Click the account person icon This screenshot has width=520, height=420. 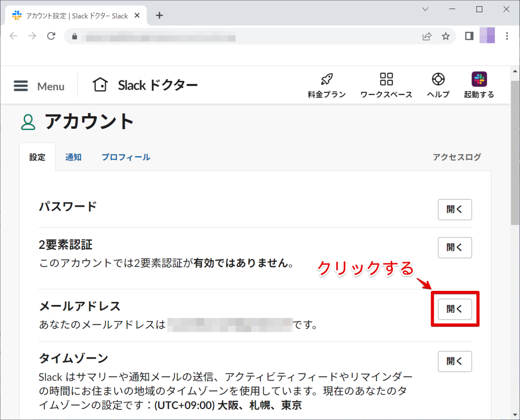tap(28, 122)
